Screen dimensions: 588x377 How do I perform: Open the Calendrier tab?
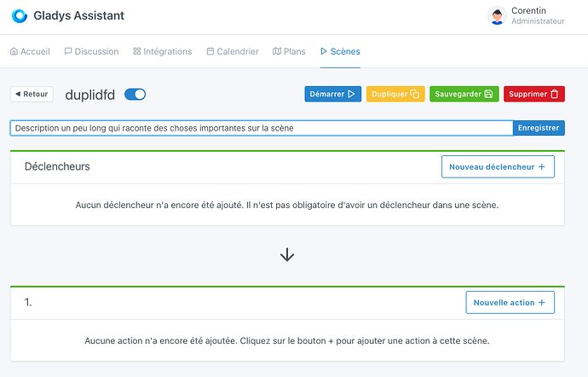tap(233, 51)
